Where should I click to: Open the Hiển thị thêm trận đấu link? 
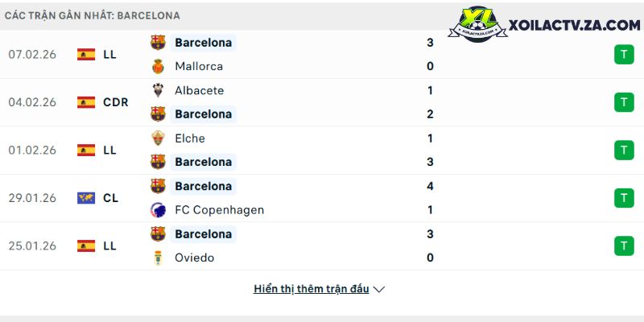[312, 289]
